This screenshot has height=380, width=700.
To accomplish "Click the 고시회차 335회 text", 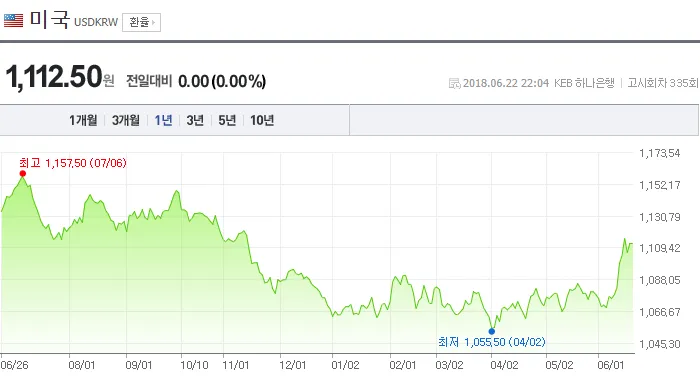I will pos(662,83).
